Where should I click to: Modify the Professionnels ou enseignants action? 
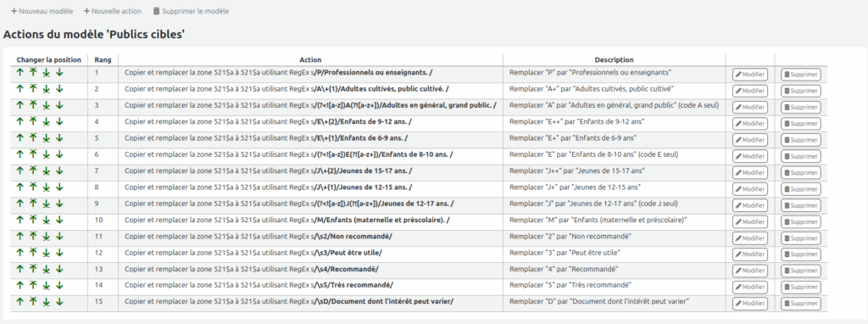coord(750,75)
